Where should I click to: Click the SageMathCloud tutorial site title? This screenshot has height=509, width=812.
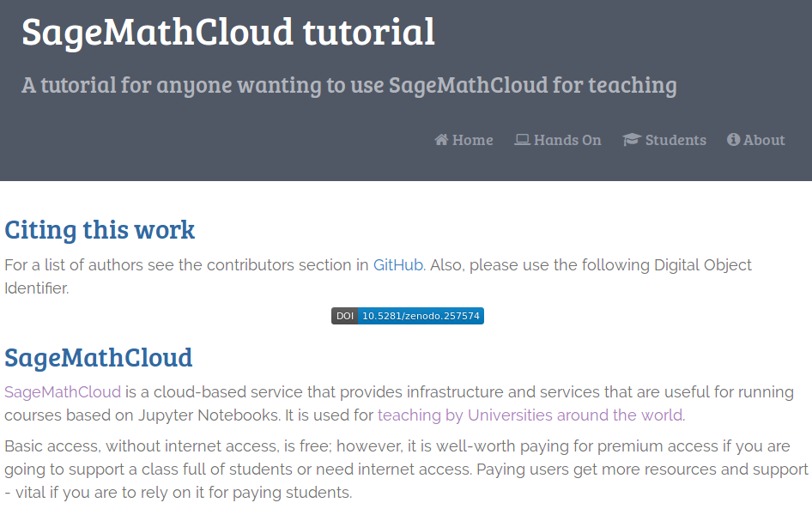click(x=228, y=33)
